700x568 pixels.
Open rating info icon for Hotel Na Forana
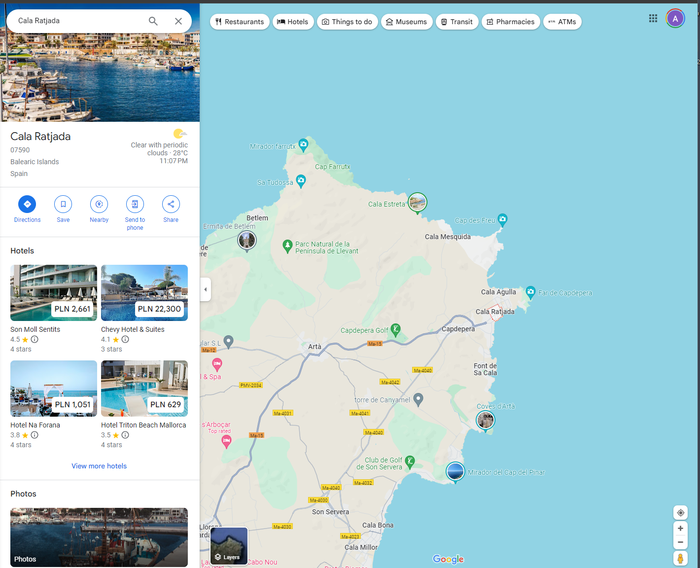pyautogui.click(x=34, y=435)
